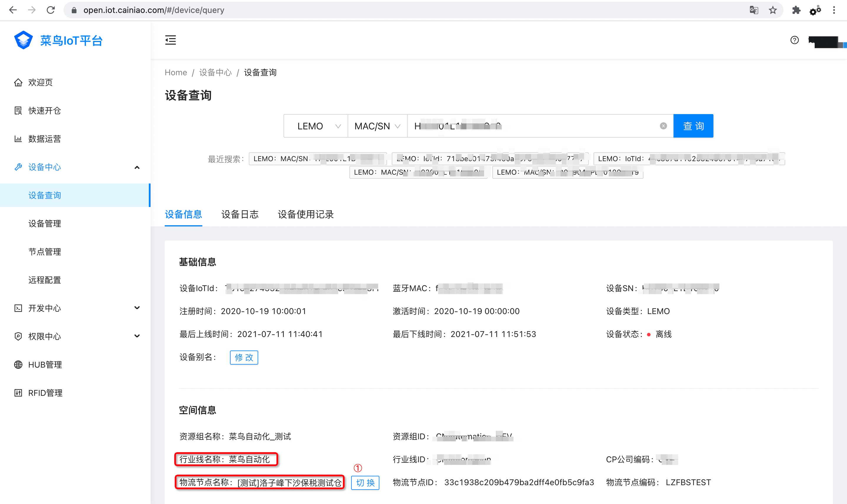
Task: Click the translate page icon in the address bar
Action: pos(753,10)
